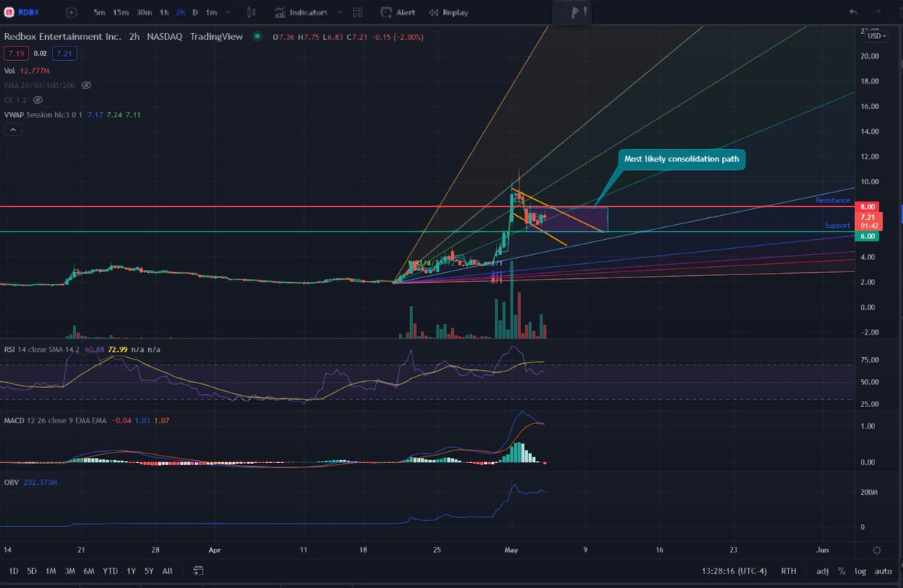Open the go to date calendar icon
903x588 pixels.
tap(199, 571)
